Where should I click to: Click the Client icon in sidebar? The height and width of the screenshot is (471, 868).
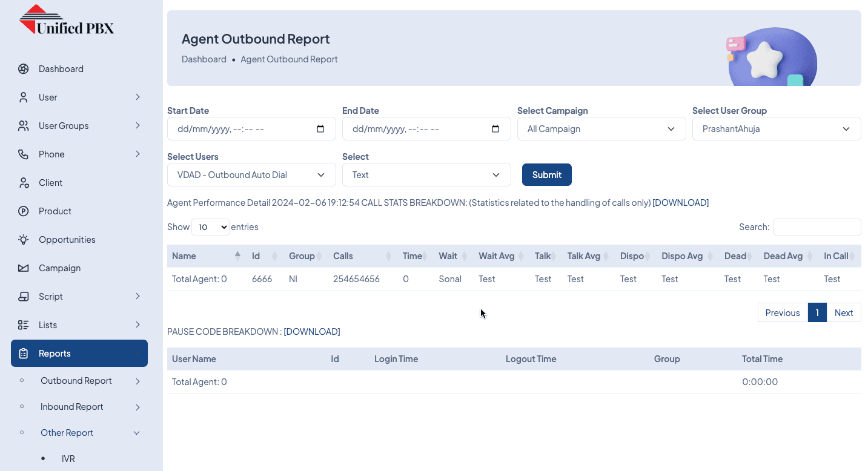(24, 183)
